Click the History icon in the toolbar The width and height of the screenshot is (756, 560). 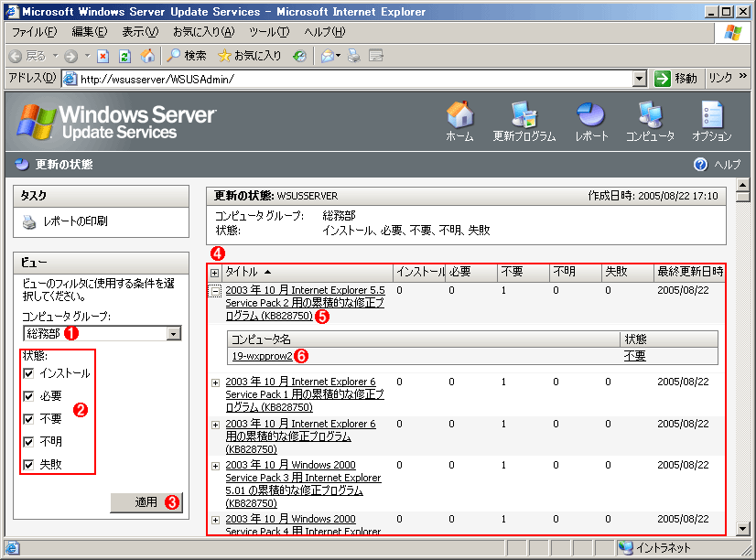tap(299, 57)
